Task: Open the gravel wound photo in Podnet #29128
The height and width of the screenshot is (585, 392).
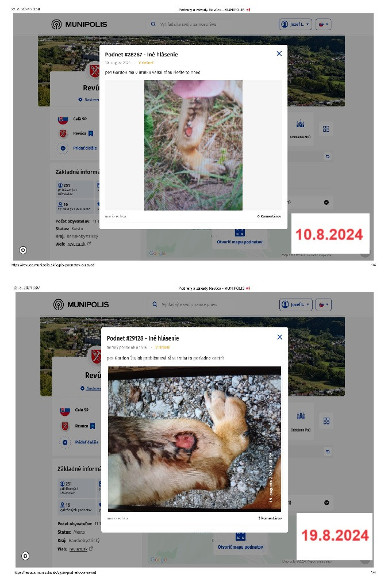Action: tap(194, 439)
